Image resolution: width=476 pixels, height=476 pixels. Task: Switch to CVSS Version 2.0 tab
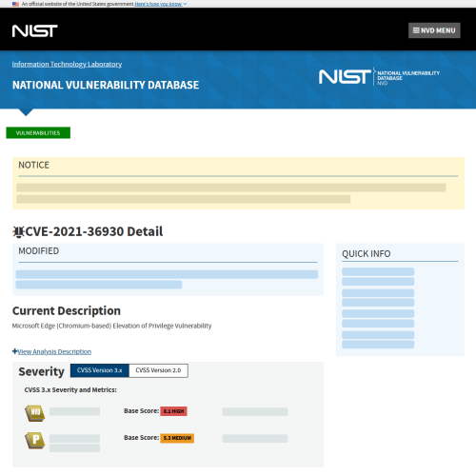tap(158, 370)
